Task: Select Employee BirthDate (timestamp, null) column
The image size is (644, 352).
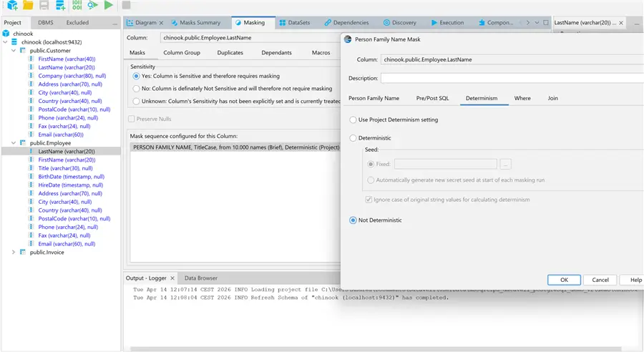Action: (x=71, y=177)
